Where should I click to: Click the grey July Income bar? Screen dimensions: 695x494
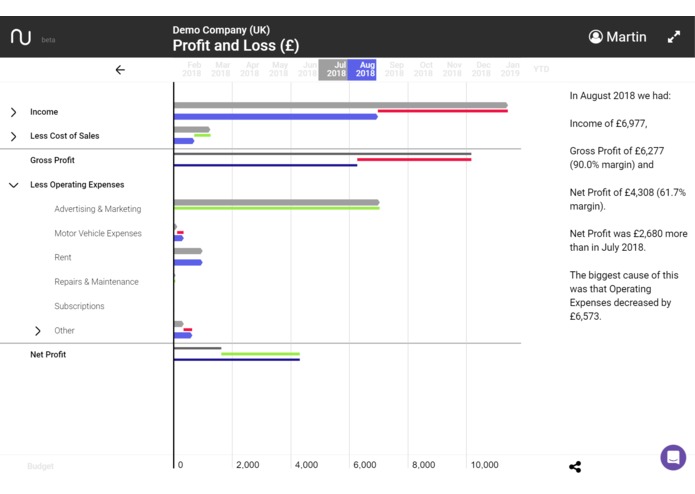[341, 105]
